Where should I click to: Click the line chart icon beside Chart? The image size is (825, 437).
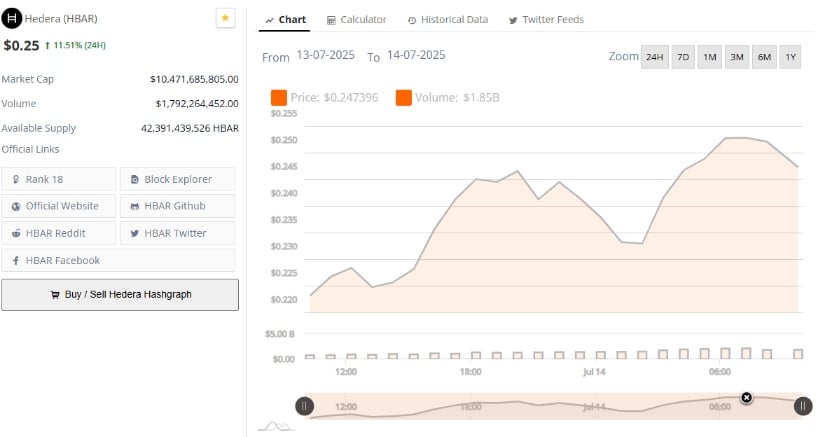coord(269,21)
